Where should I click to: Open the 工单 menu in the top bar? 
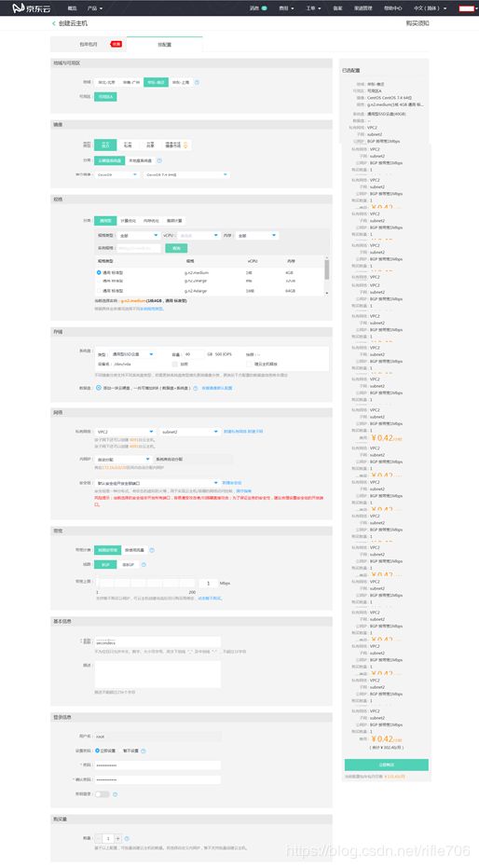pyautogui.click(x=313, y=8)
